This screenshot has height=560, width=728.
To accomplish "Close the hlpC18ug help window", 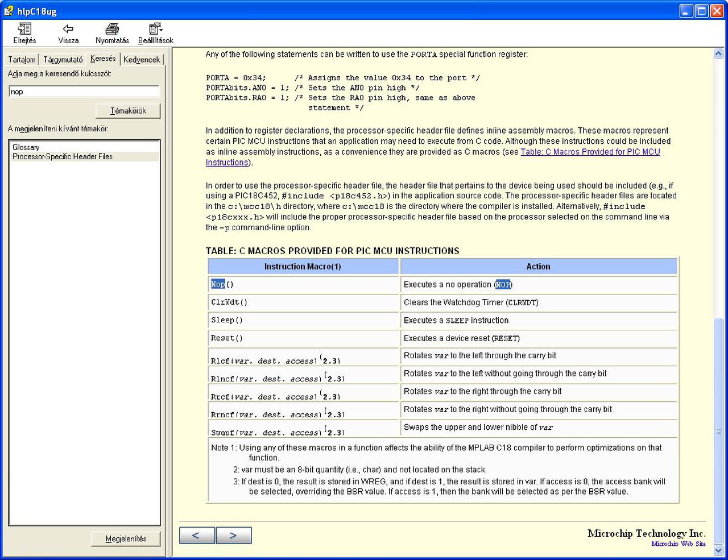I will [717, 11].
